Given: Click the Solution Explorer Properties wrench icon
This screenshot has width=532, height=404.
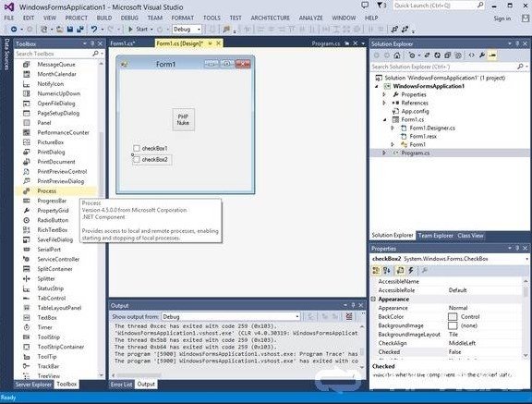Looking at the screenshot, I should click(x=482, y=55).
